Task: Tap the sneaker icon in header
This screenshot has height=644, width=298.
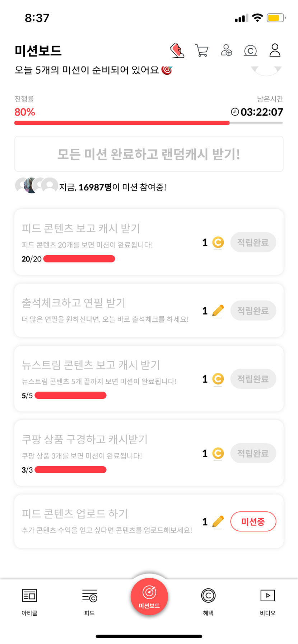Action: pyautogui.click(x=177, y=51)
